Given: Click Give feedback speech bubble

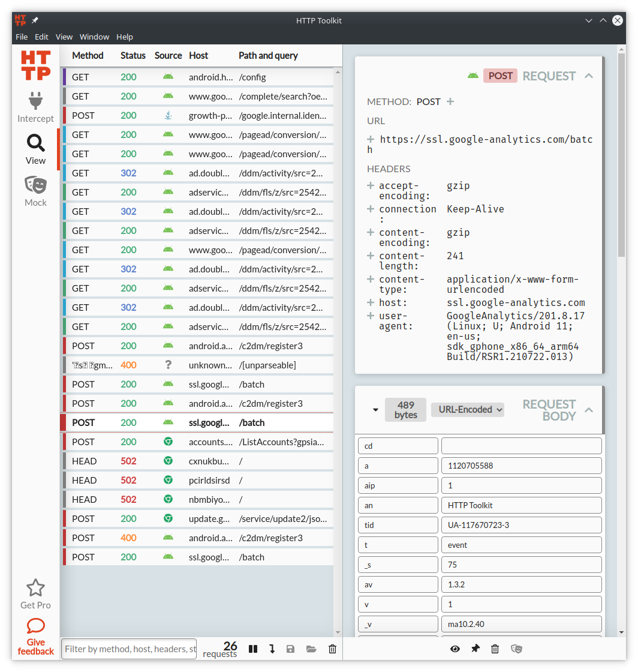Looking at the screenshot, I should click(35, 626).
